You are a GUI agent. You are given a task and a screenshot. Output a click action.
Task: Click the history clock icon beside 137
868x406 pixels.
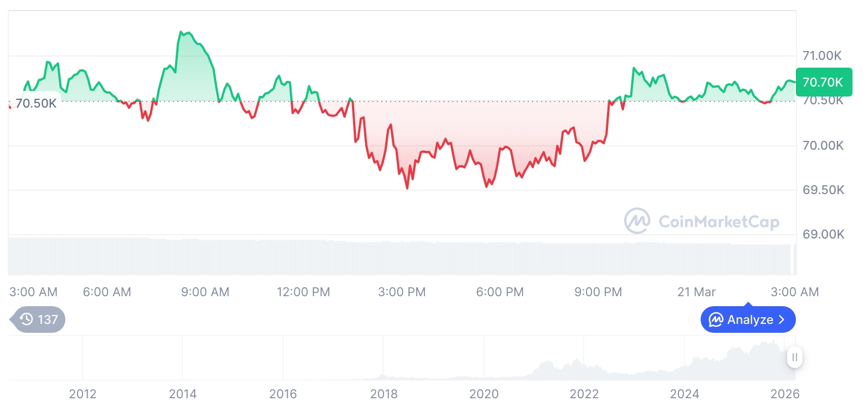(26, 319)
